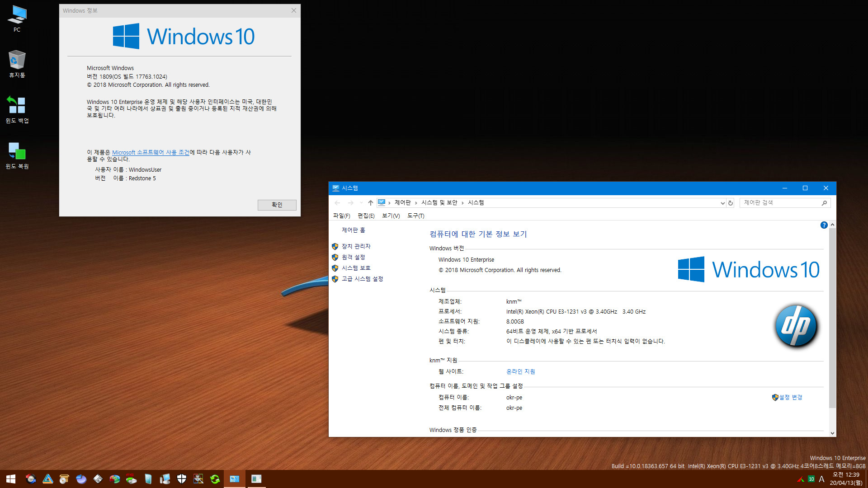Open the recent locations dropdown arrow
The image size is (868, 488).
coord(361,203)
